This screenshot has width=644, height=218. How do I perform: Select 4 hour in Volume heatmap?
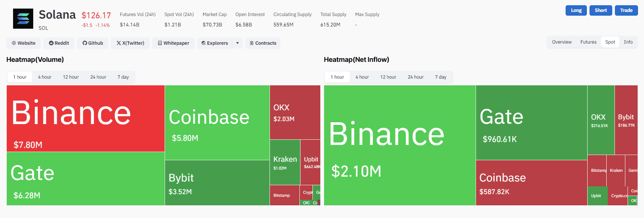(x=44, y=77)
